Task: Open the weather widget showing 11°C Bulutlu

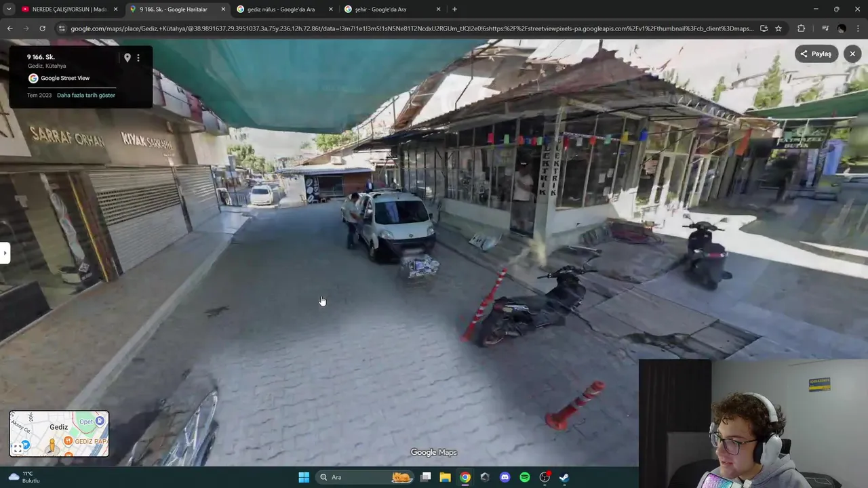Action: point(24,477)
